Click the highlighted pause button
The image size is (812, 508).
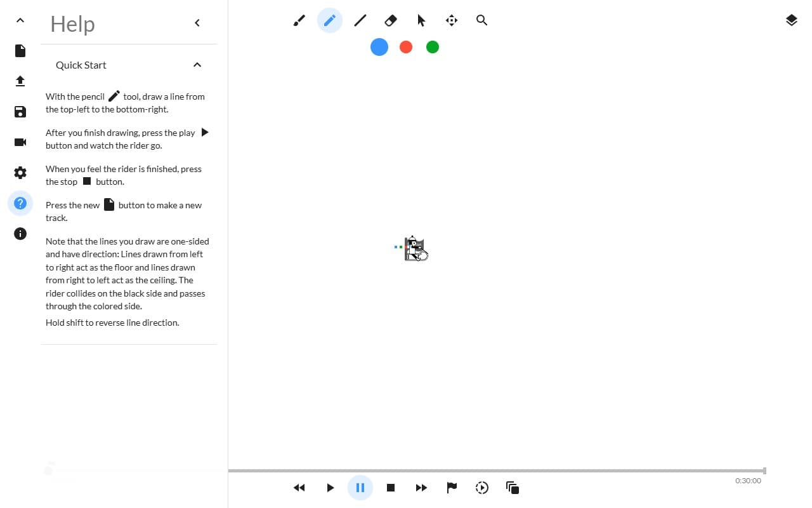tap(360, 488)
